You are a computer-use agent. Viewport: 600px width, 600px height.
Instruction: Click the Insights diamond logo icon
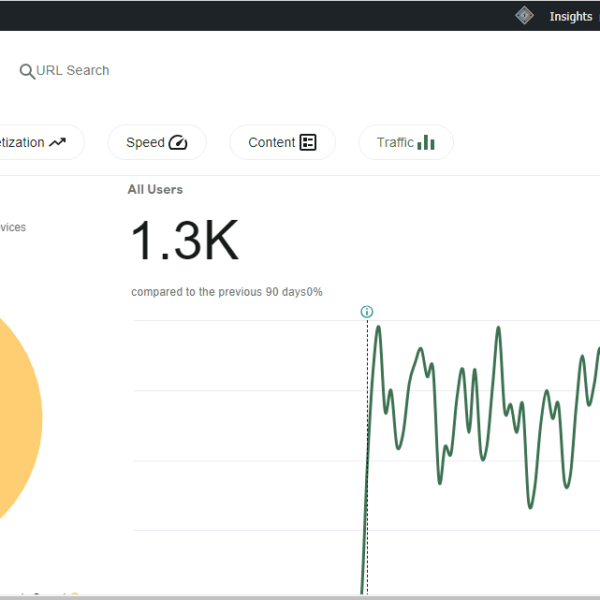coord(524,16)
